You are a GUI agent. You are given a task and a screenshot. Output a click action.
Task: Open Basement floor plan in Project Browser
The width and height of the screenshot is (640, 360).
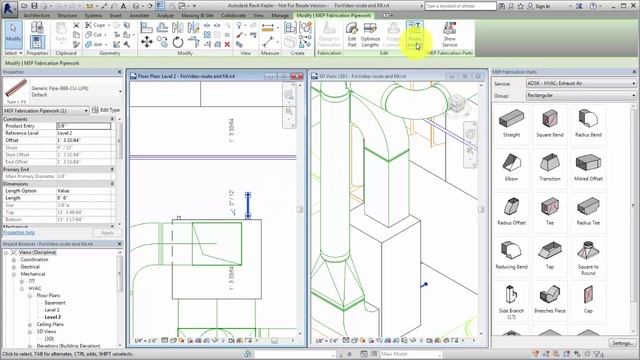55,303
